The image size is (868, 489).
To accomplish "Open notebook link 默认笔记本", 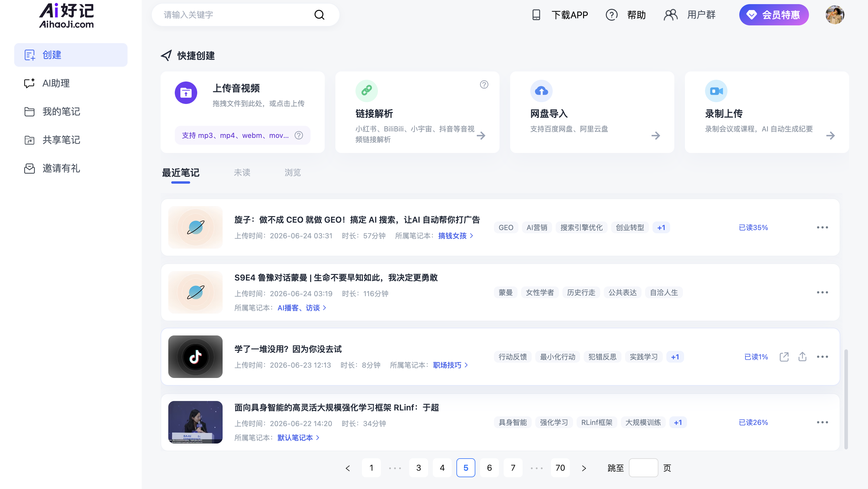I will 298,438.
